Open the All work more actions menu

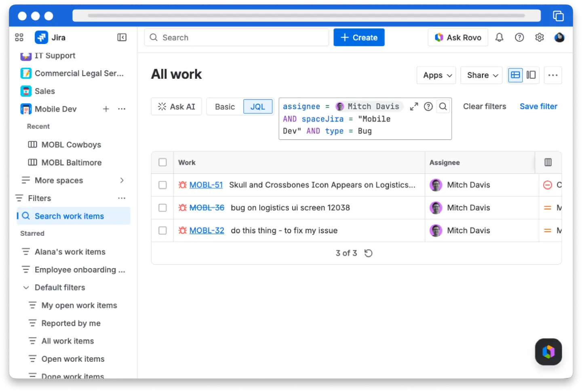(553, 75)
